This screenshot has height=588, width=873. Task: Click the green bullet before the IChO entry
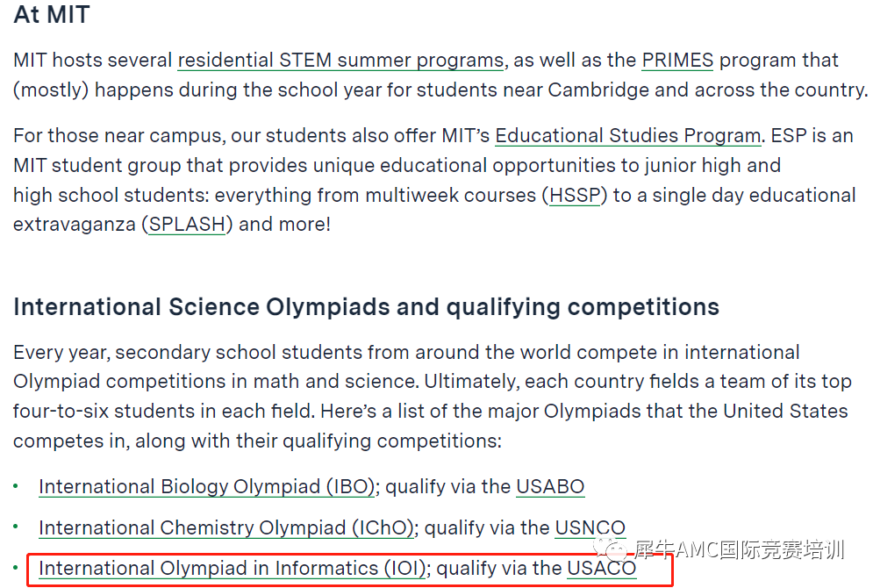click(17, 527)
